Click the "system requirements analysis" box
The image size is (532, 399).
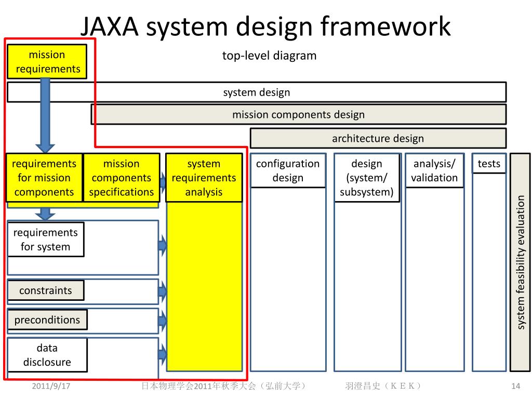click(204, 178)
